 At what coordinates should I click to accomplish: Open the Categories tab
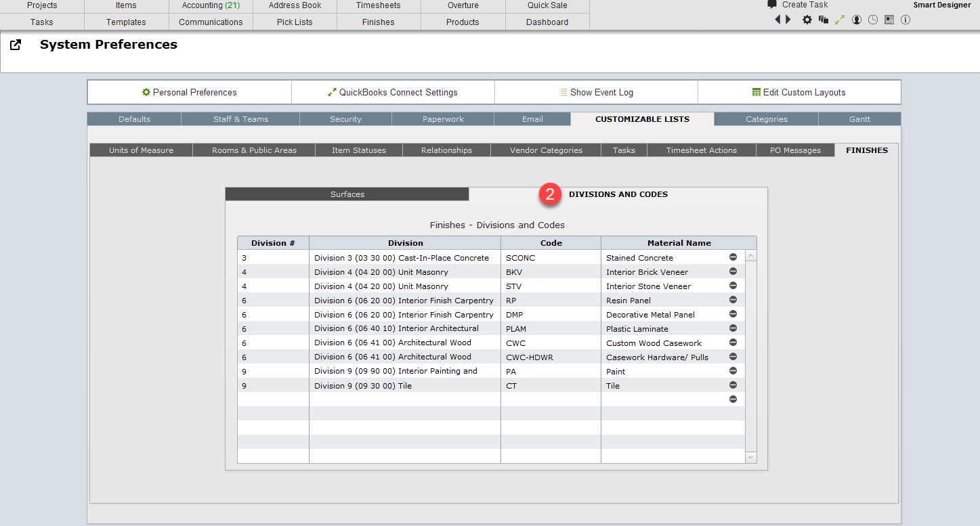[x=767, y=119]
